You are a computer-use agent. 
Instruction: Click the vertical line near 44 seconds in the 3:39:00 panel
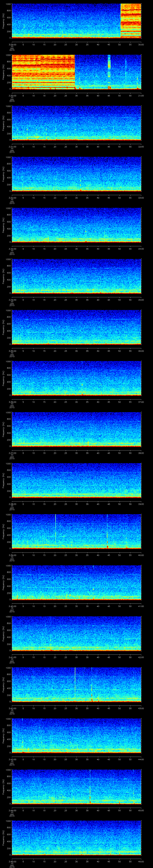tap(107, 531)
